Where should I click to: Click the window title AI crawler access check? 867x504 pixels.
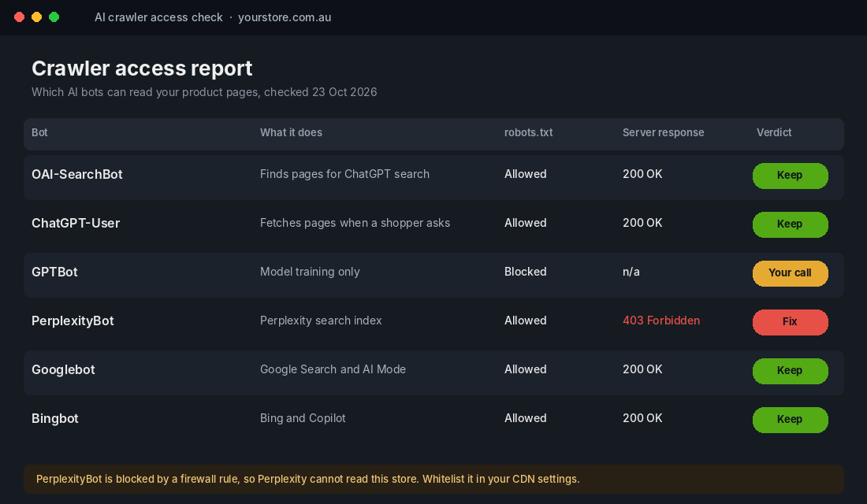click(158, 17)
